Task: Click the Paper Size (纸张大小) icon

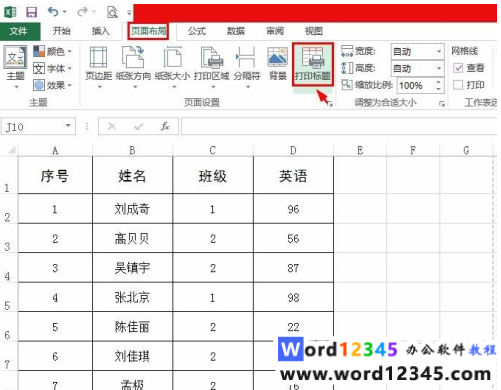Action: [x=172, y=57]
